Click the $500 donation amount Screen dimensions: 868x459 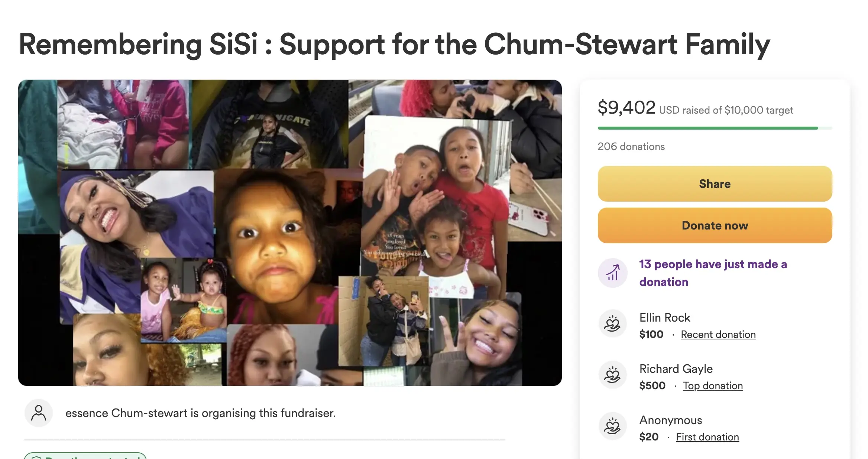point(652,385)
